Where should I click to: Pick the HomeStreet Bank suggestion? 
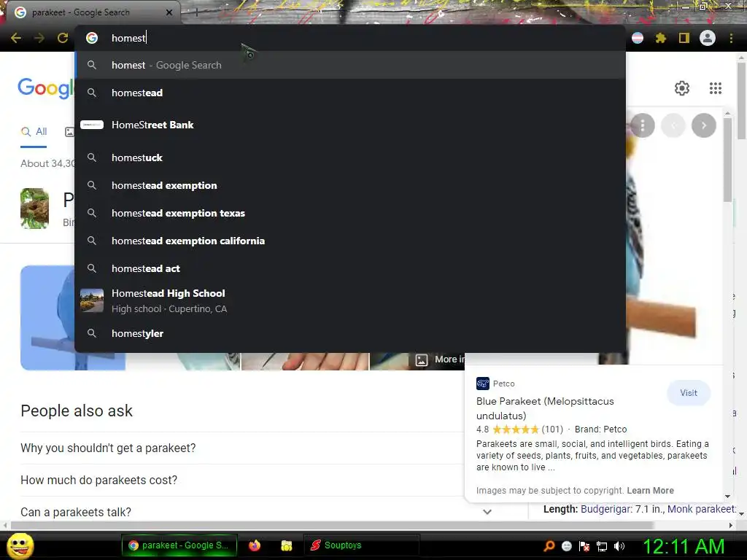350,125
